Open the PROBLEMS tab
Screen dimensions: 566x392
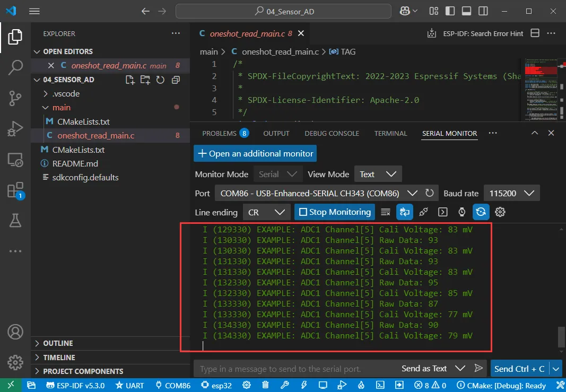(219, 133)
